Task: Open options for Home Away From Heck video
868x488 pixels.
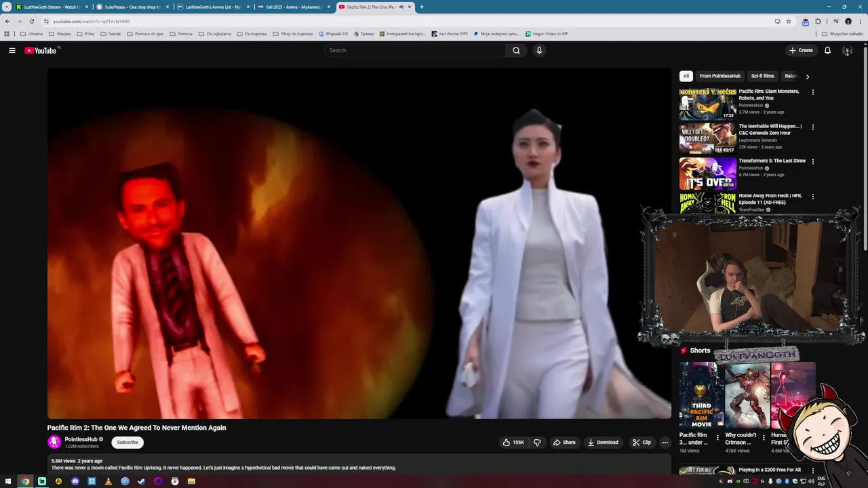Action: point(813,197)
